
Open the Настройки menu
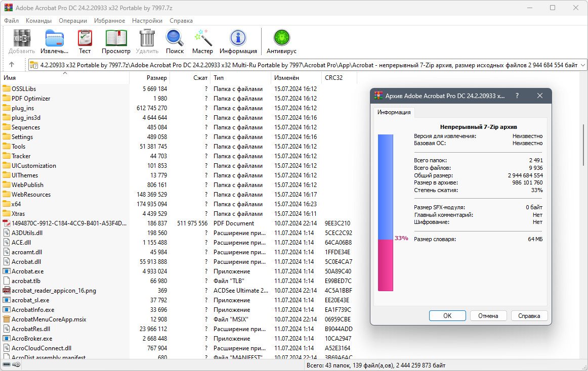(x=147, y=21)
